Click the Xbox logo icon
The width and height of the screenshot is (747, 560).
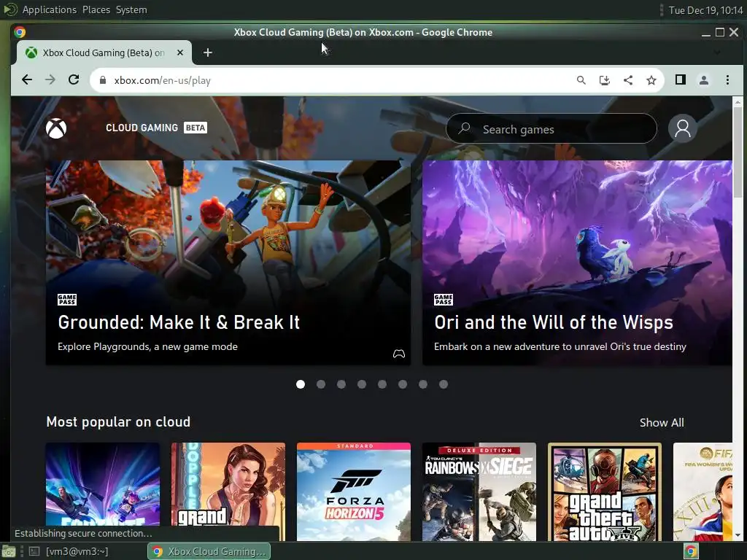point(56,128)
